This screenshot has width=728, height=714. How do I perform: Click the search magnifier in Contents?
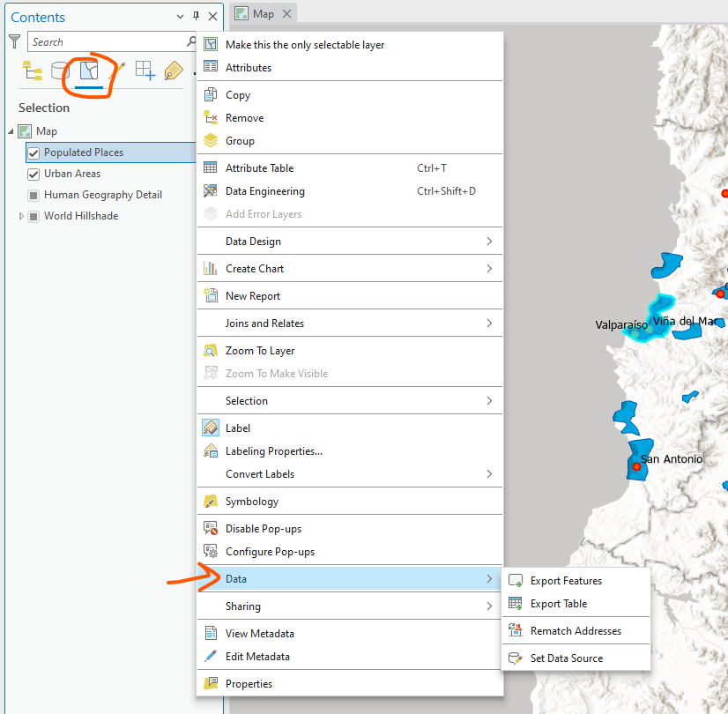[x=191, y=41]
